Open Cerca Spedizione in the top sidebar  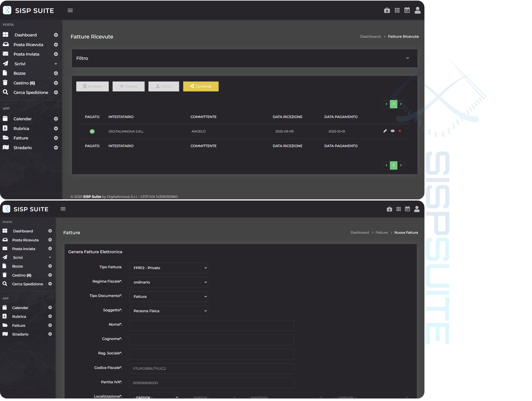(x=31, y=93)
